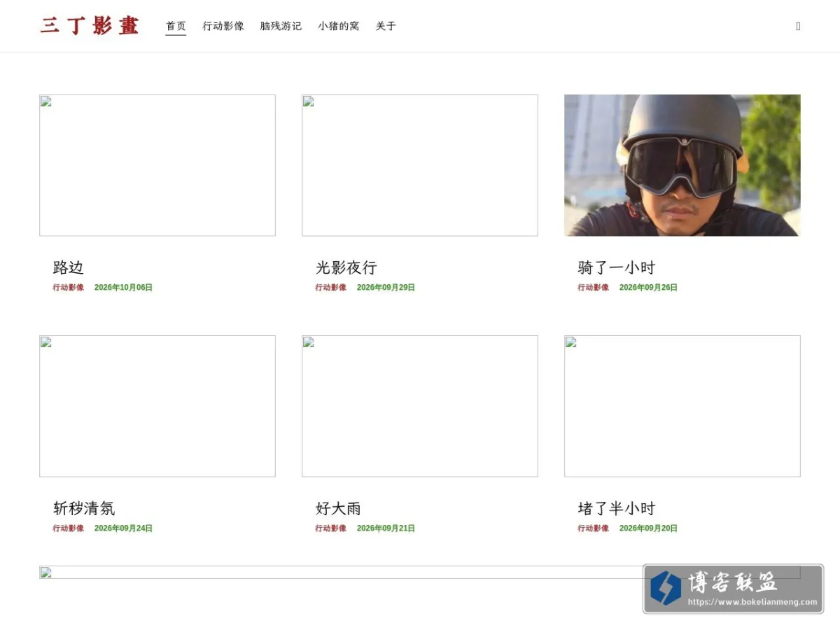Viewport: 840px width, 630px height.
Task: Open the 行动影像 menu item
Action: [223, 26]
